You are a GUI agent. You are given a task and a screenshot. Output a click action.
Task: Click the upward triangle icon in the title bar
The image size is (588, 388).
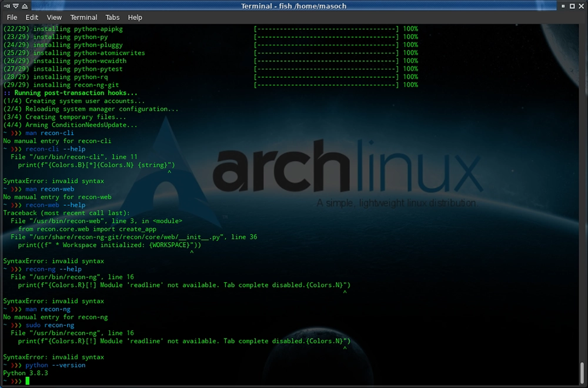coord(25,5)
